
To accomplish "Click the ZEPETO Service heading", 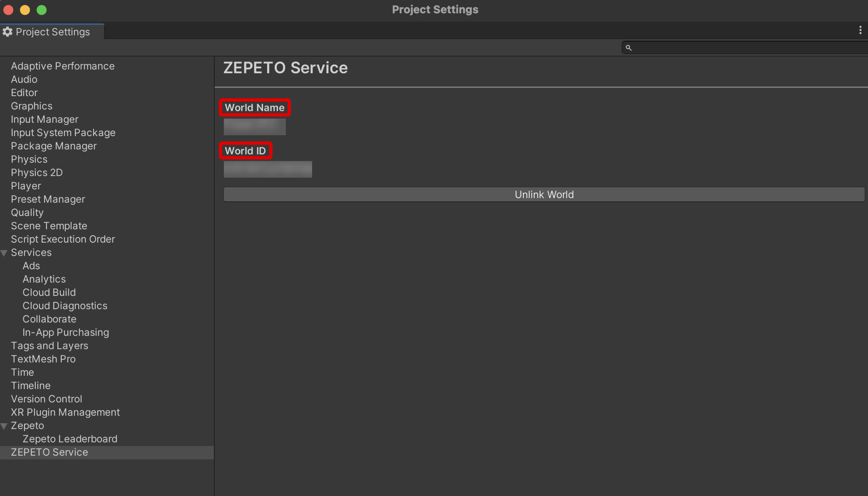I will (x=285, y=67).
